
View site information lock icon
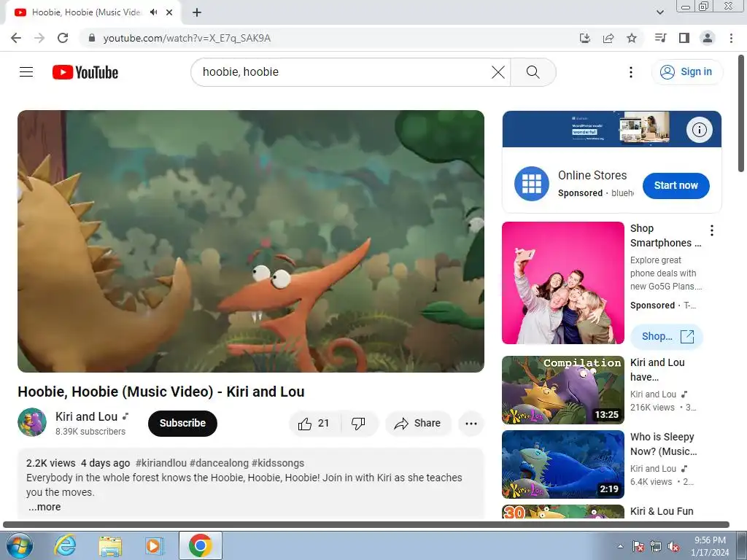point(92,38)
